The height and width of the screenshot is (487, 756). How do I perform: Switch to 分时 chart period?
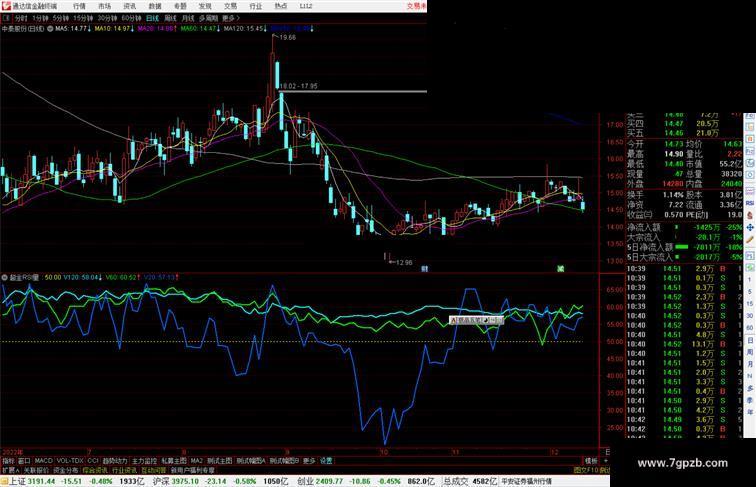pyautogui.click(x=21, y=18)
